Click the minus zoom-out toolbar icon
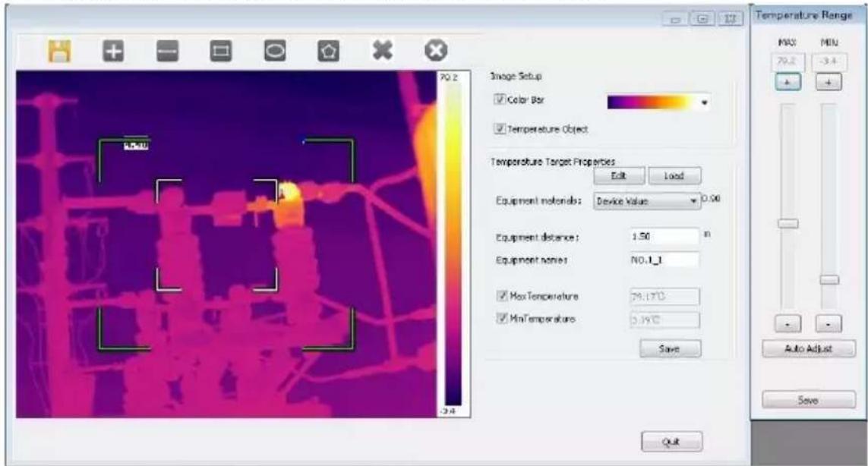This screenshot has width=868, height=466. [x=167, y=52]
